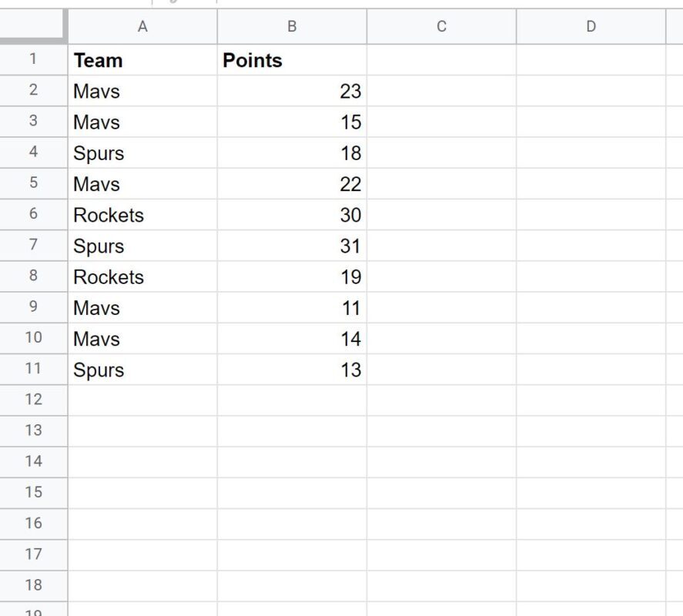This screenshot has height=616, width=683.
Task: Click the select-all corner box
Action: pyautogui.click(x=33, y=25)
